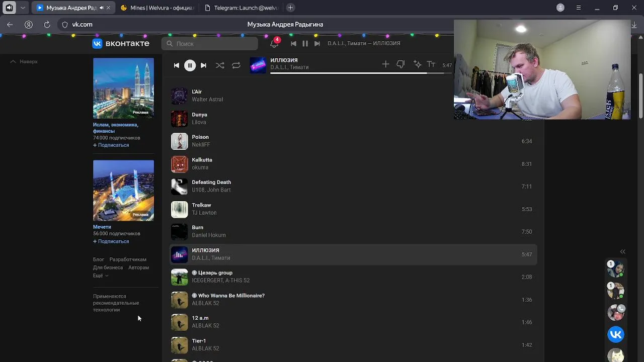644x362 pixels.
Task: Open the Мечети community title link
Action: [x=102, y=227]
